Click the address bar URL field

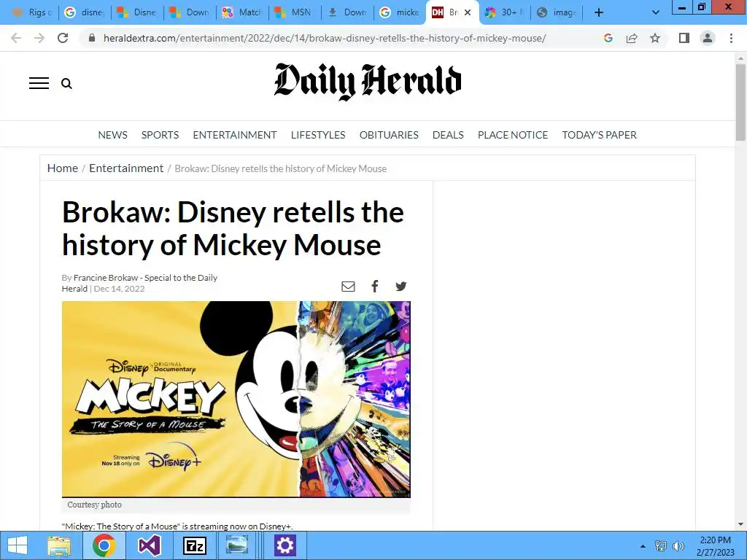point(325,38)
